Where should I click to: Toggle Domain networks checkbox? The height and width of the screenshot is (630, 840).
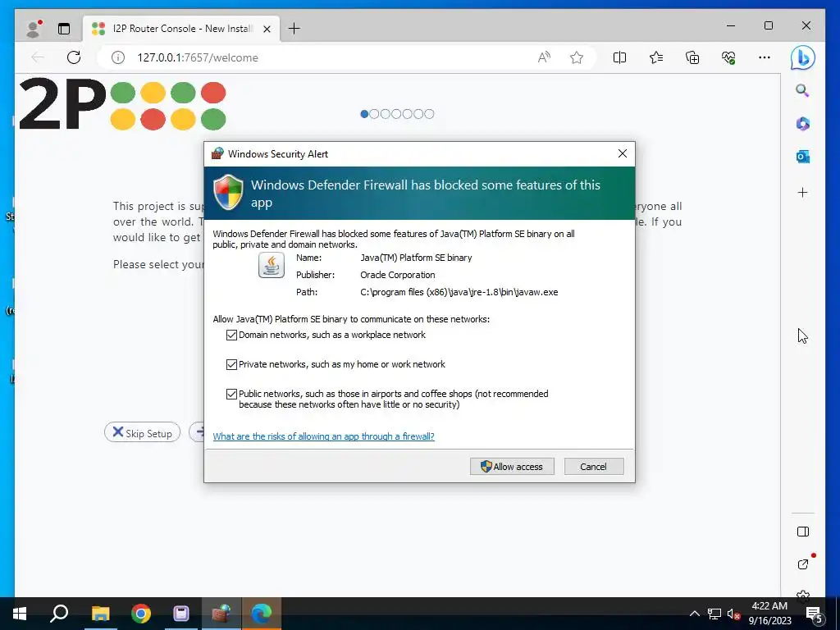(x=231, y=335)
